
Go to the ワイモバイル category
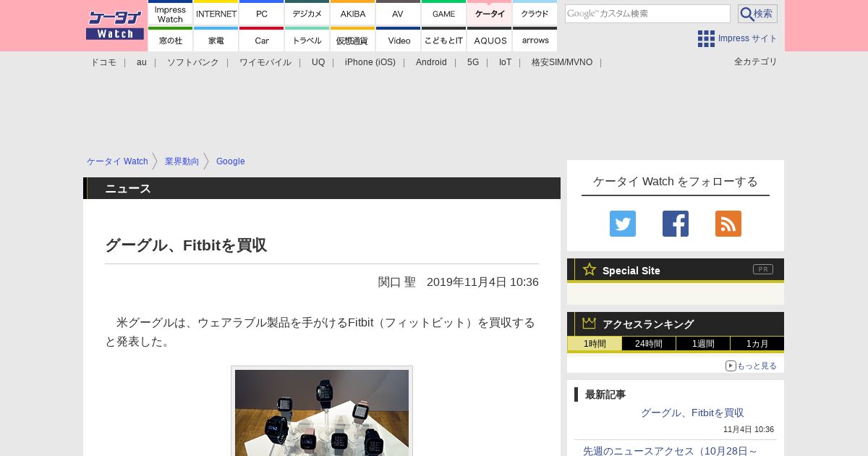[265, 62]
